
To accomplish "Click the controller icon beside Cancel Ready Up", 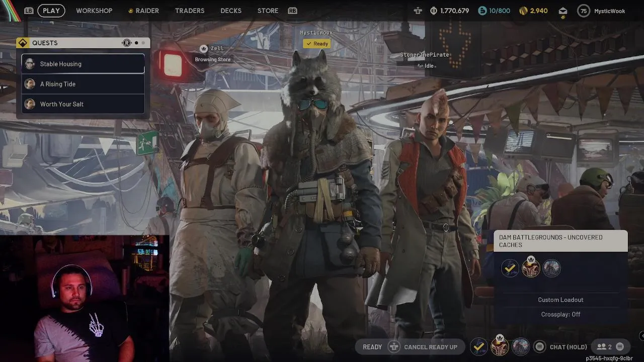I will coord(394,347).
